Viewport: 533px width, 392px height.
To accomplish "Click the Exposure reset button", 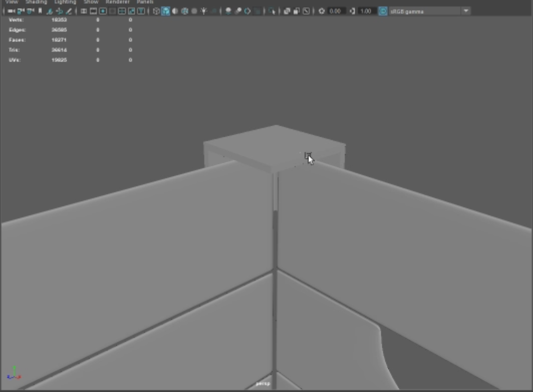I will [x=322, y=11].
